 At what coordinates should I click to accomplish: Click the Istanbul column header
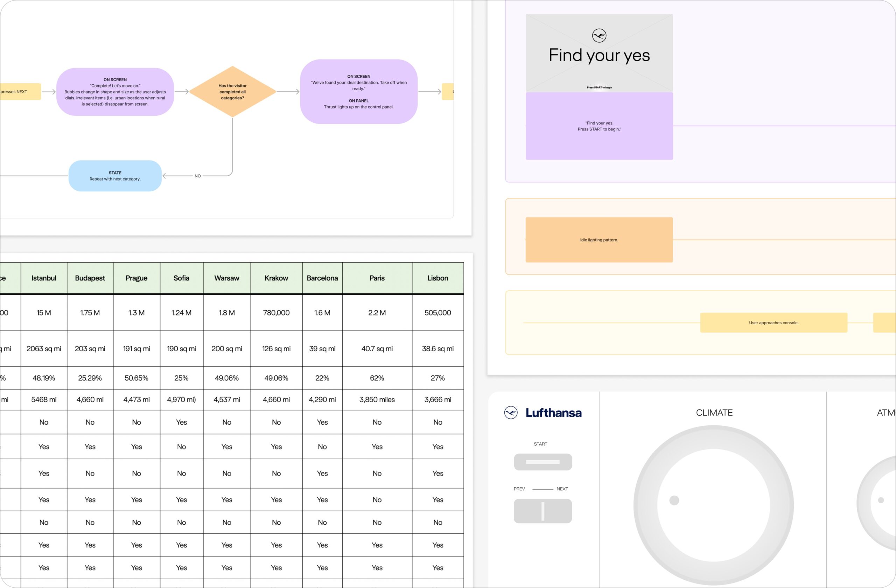44,278
